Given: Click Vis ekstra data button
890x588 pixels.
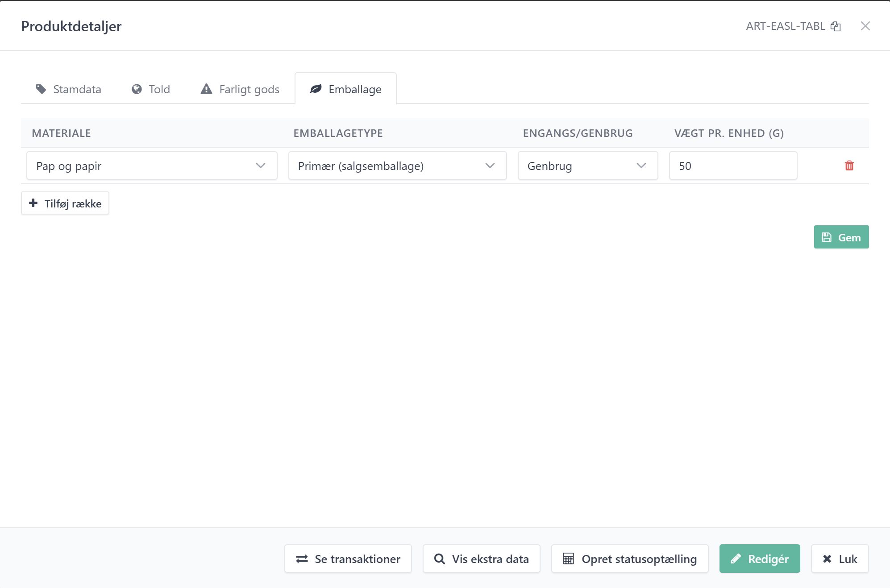Looking at the screenshot, I should click(x=482, y=559).
